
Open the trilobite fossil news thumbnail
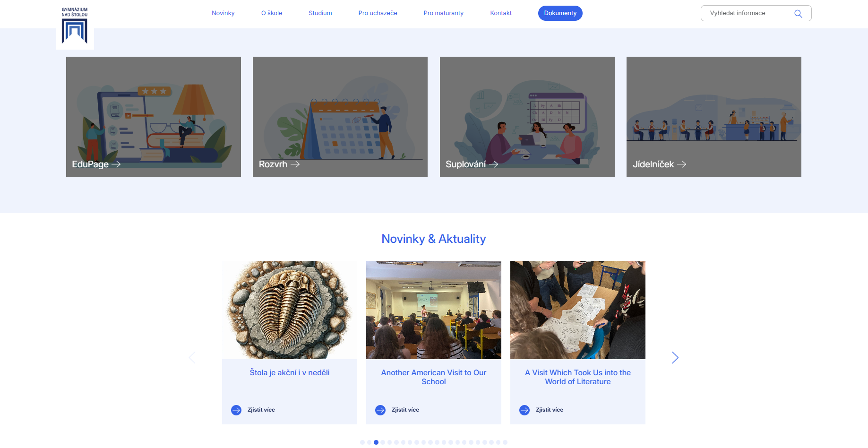[290, 310]
